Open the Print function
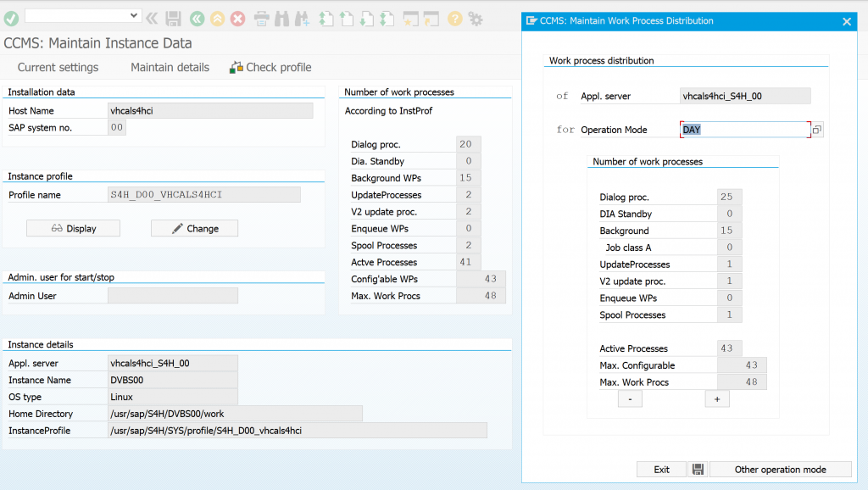This screenshot has width=868, height=490. point(261,18)
